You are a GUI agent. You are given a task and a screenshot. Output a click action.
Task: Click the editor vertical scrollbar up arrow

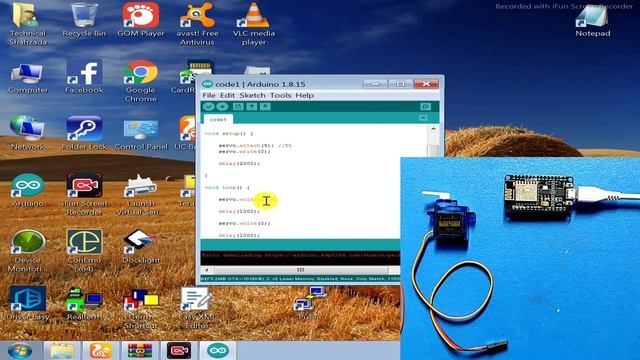pos(433,129)
